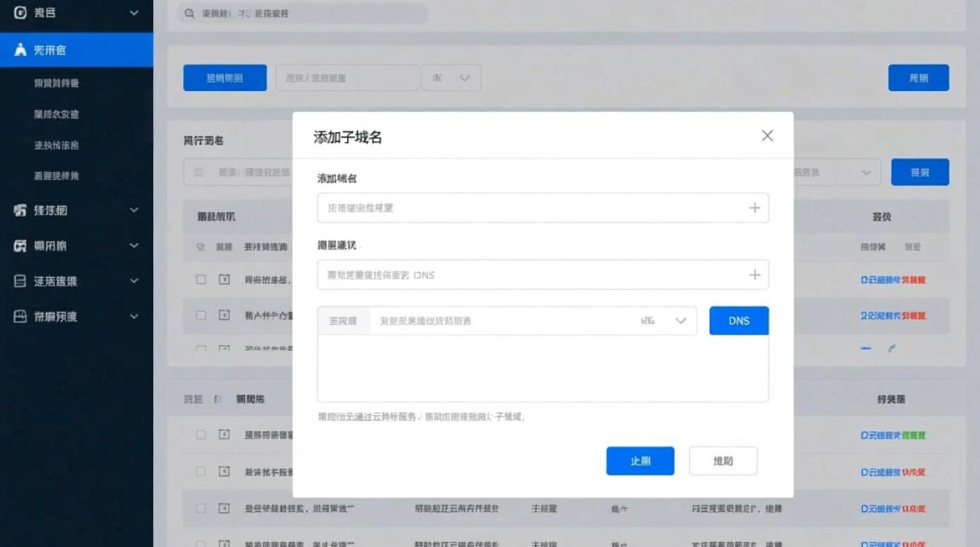Image resolution: width=980 pixels, height=547 pixels.
Task: Click the plus icon in the subdomain name field
Action: [755, 208]
